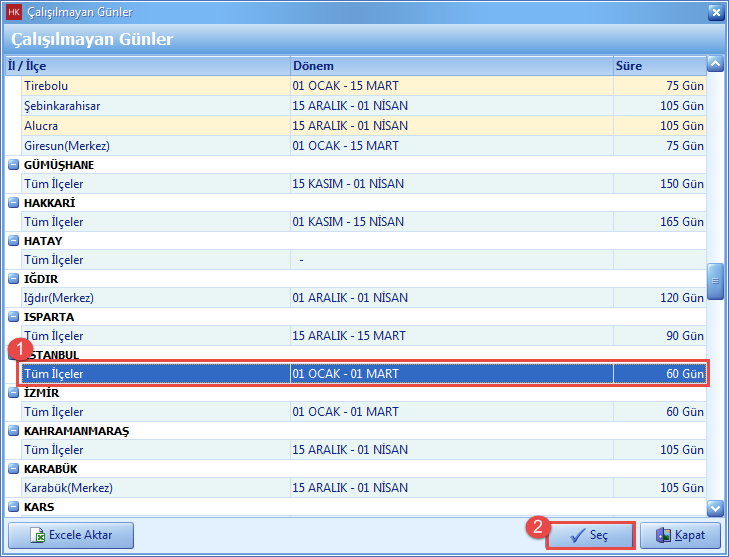Click the İl / İlçe column header
The image size is (729, 557).
pyautogui.click(x=146, y=66)
